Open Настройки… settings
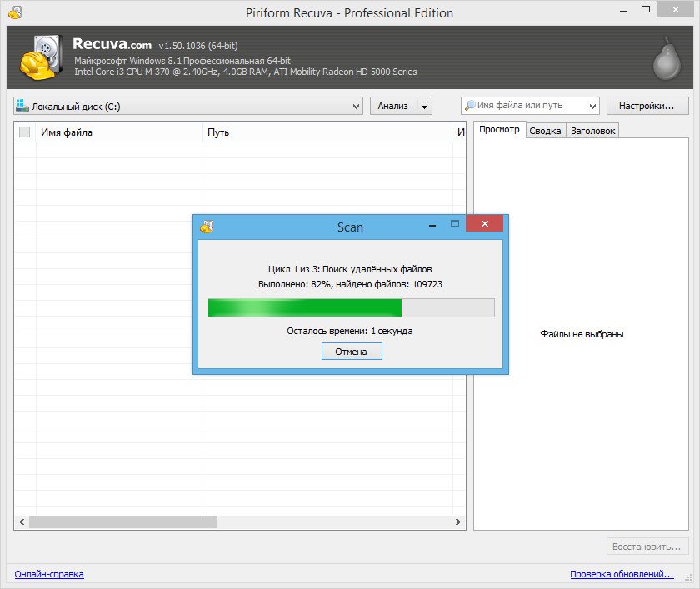 647,106
